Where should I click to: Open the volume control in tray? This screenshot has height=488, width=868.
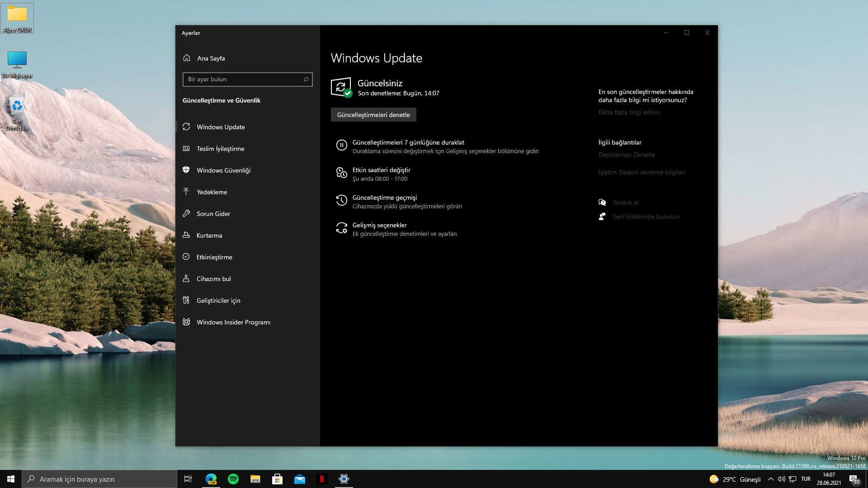click(x=781, y=479)
